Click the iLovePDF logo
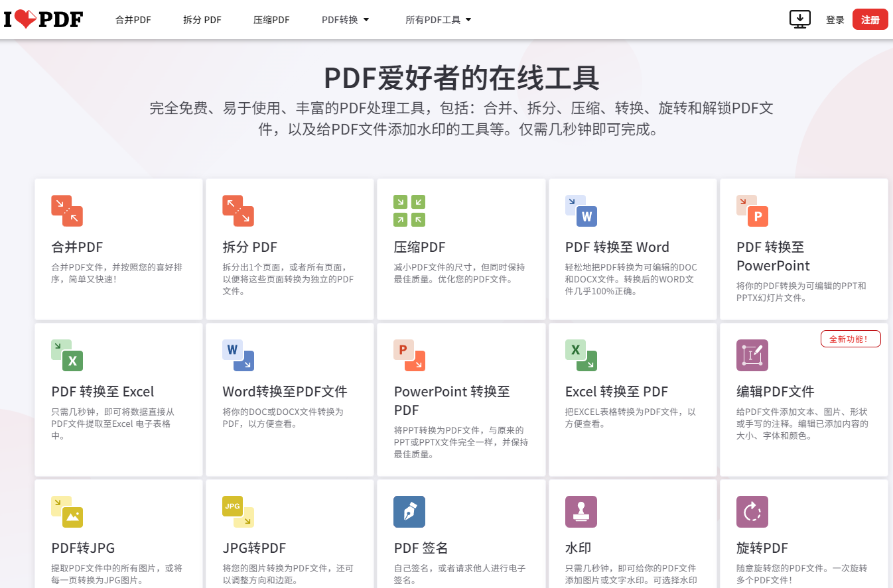The width and height of the screenshot is (893, 588). tap(43, 20)
